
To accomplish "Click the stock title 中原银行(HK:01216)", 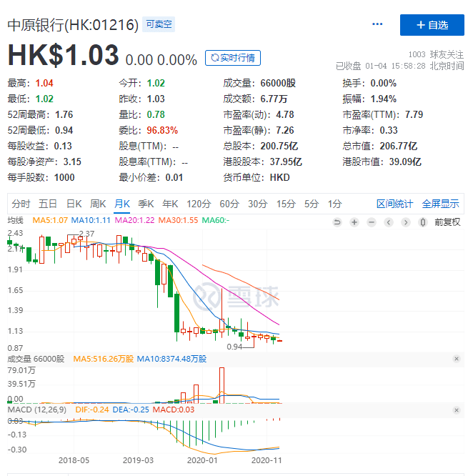I will point(73,25).
